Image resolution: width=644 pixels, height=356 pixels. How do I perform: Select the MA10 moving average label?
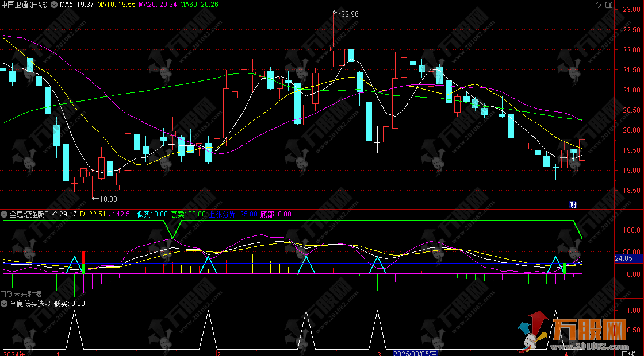point(116,5)
